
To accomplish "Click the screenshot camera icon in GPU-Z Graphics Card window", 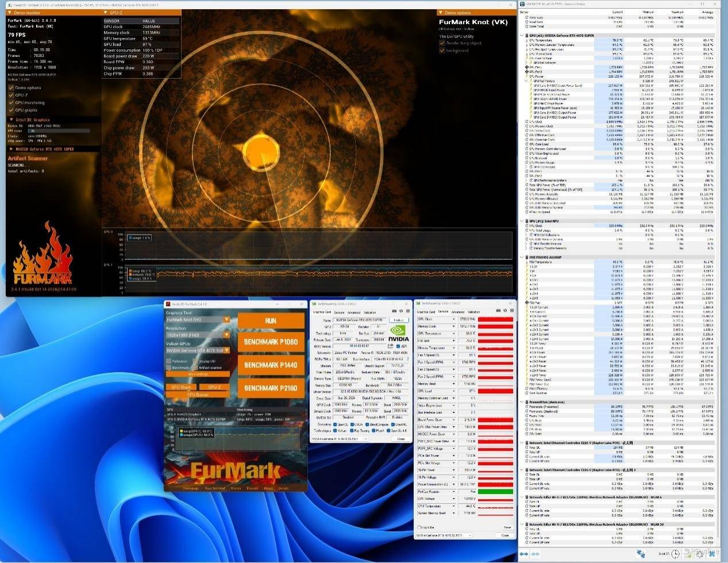I will (394, 311).
